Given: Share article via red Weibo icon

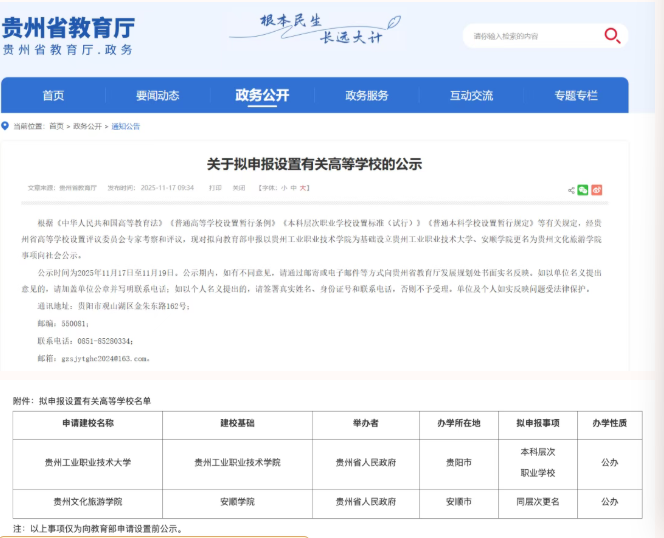Looking at the screenshot, I should pos(597,189).
